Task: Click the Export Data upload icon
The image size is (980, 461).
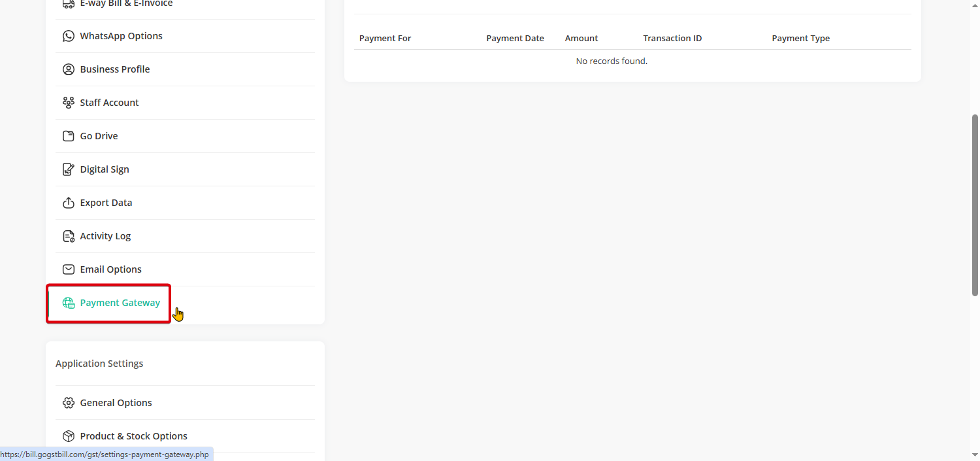Action: tap(68, 203)
